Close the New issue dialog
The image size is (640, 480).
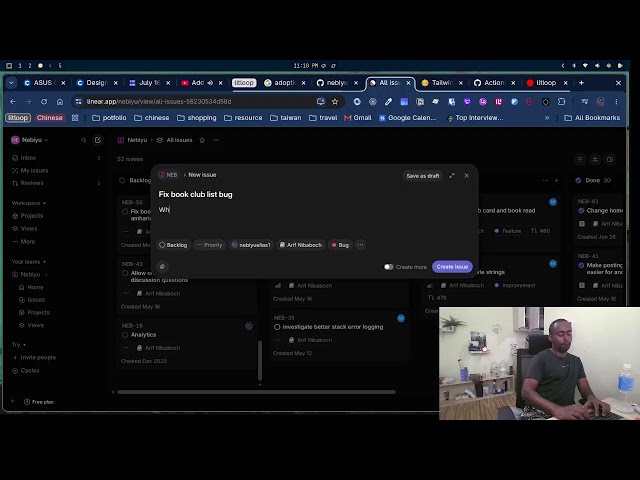(x=467, y=176)
